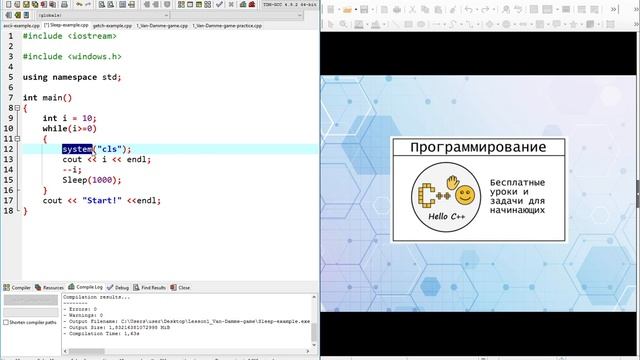Select the Ellipse tool in Impress
The image size is (640, 360).
coord(420,24)
